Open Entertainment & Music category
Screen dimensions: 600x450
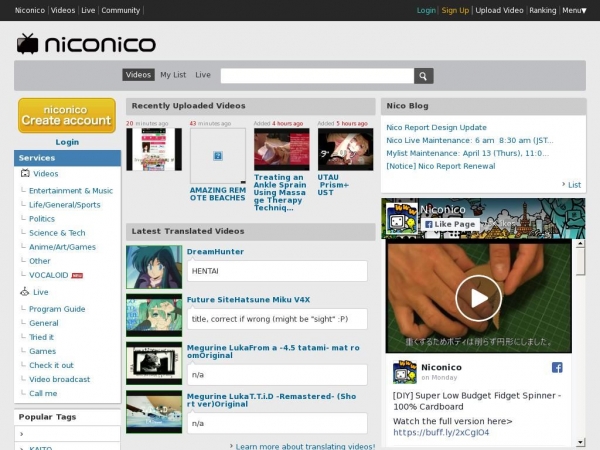[x=71, y=191]
